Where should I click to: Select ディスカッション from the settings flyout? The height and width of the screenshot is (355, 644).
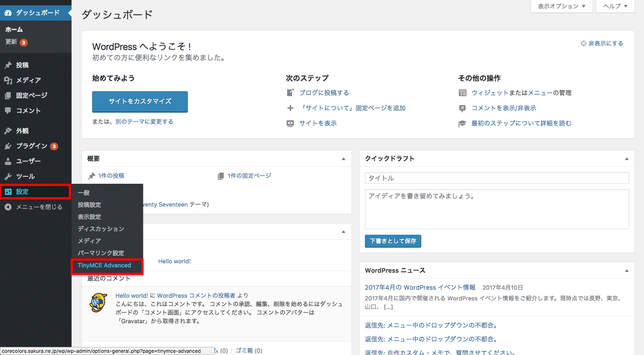click(x=101, y=229)
